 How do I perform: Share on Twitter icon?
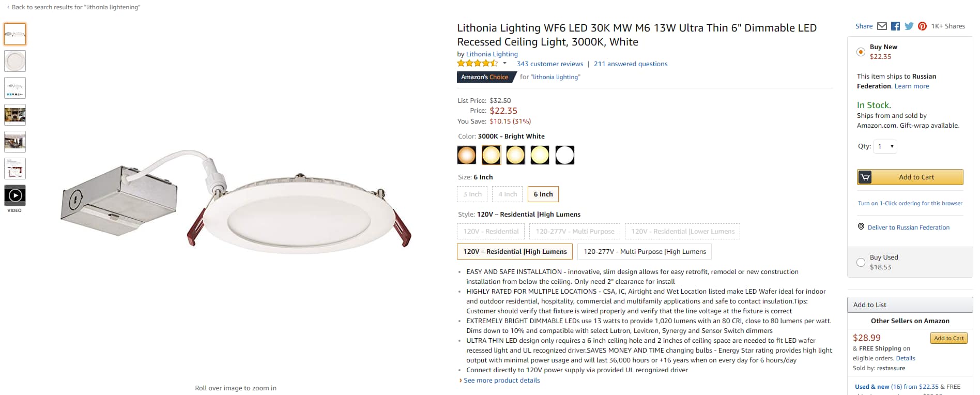click(x=909, y=26)
